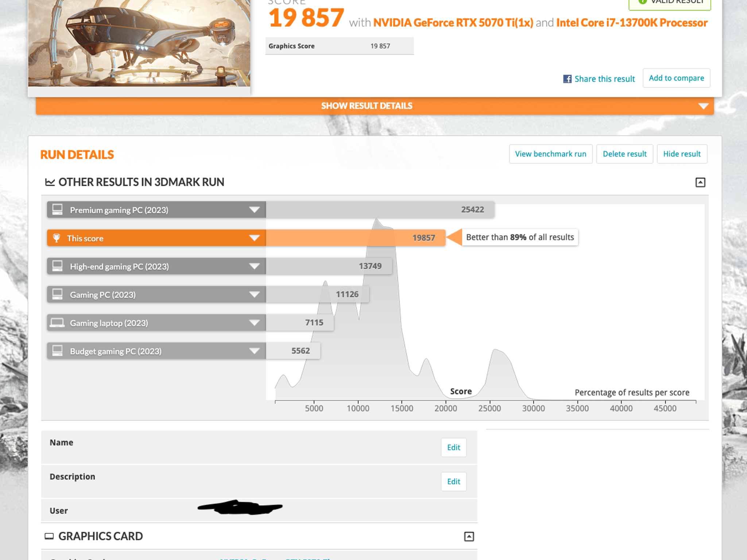Open the NVIDIA GeForce RTX 5070 Ti link
The height and width of the screenshot is (560, 747).
pos(453,23)
